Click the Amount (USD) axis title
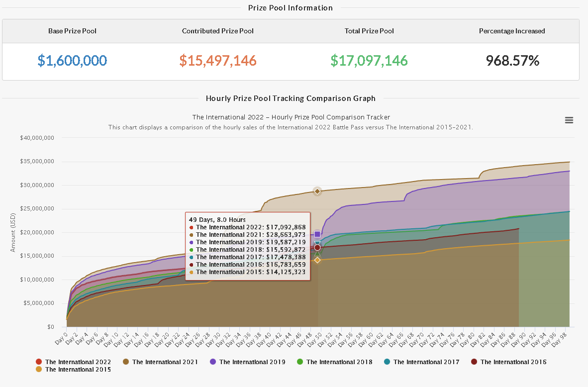The height and width of the screenshot is (387, 588). coord(13,232)
